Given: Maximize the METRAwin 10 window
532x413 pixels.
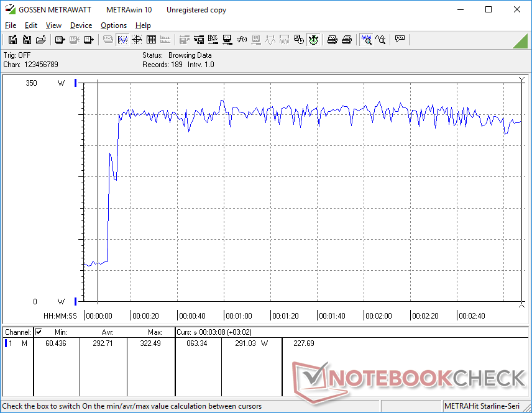Looking at the screenshot, I should [x=488, y=9].
